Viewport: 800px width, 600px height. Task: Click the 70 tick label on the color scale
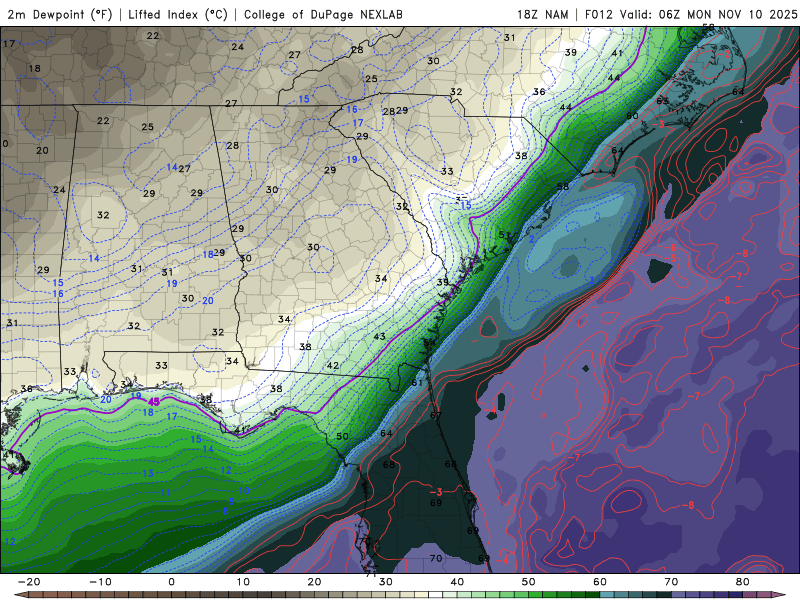671,582
